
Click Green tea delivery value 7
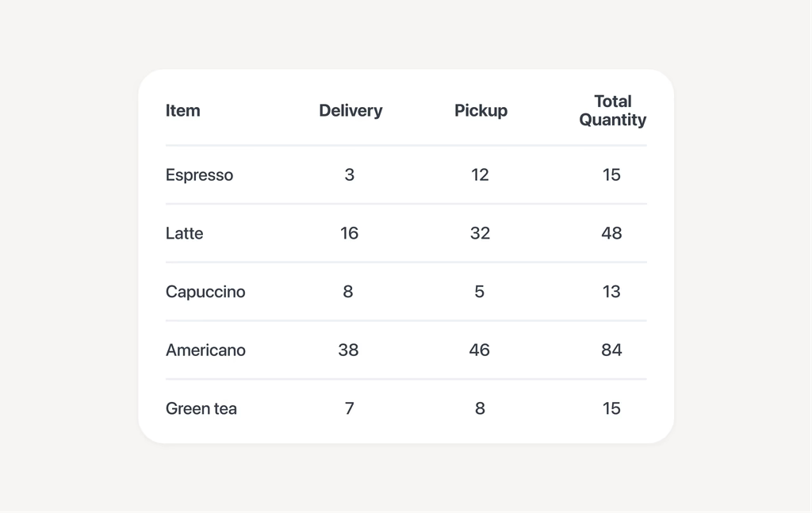(350, 408)
